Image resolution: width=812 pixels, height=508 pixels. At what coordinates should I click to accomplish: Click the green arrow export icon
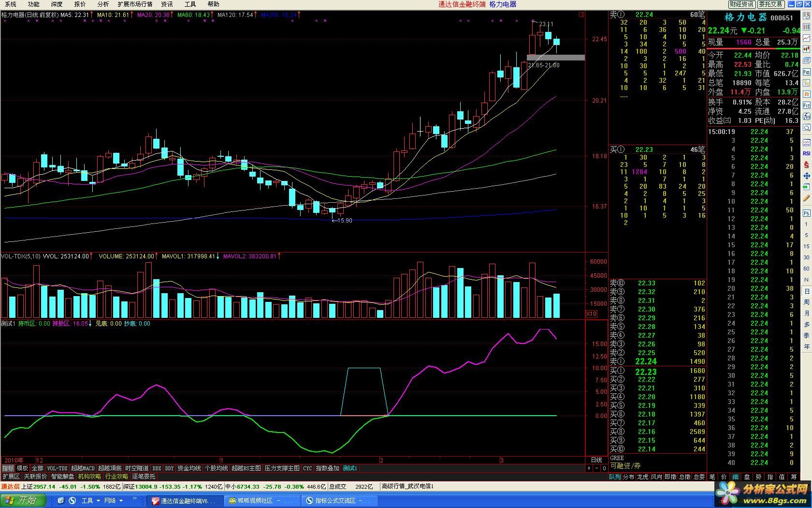click(806, 187)
